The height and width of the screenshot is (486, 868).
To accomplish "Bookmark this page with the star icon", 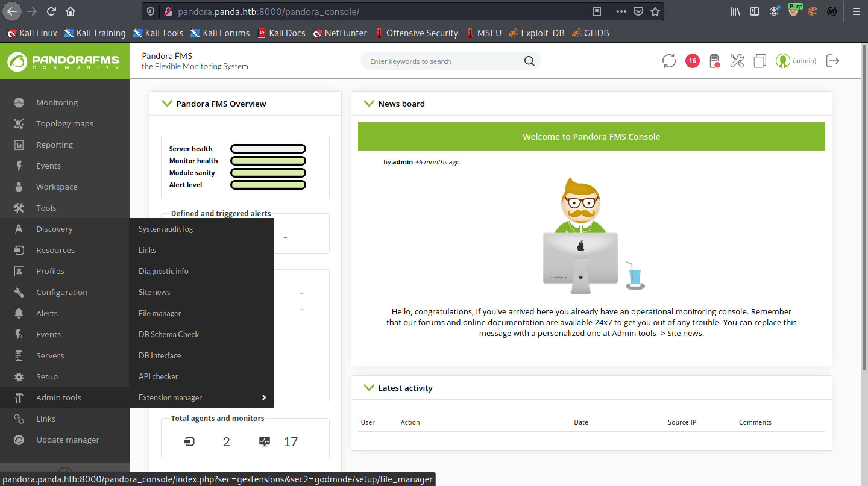I will [x=655, y=11].
